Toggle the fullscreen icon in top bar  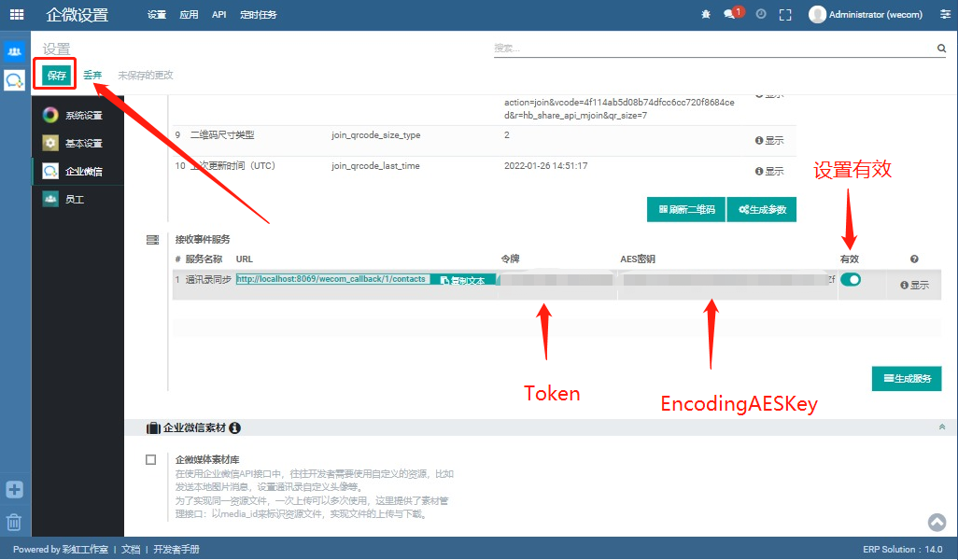[785, 15]
